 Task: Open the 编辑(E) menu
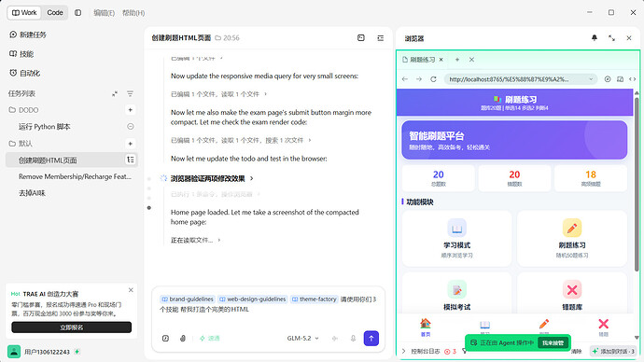104,13
